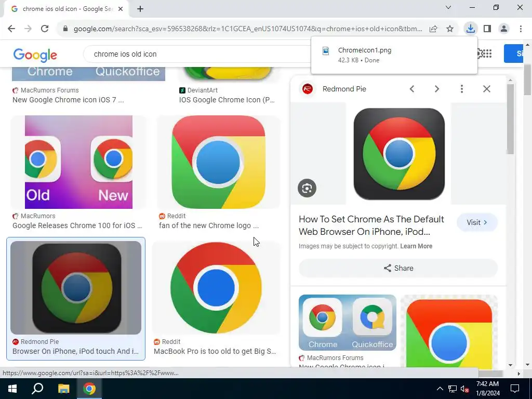
Task: Show previous image in preview panel
Action: pos(412,89)
